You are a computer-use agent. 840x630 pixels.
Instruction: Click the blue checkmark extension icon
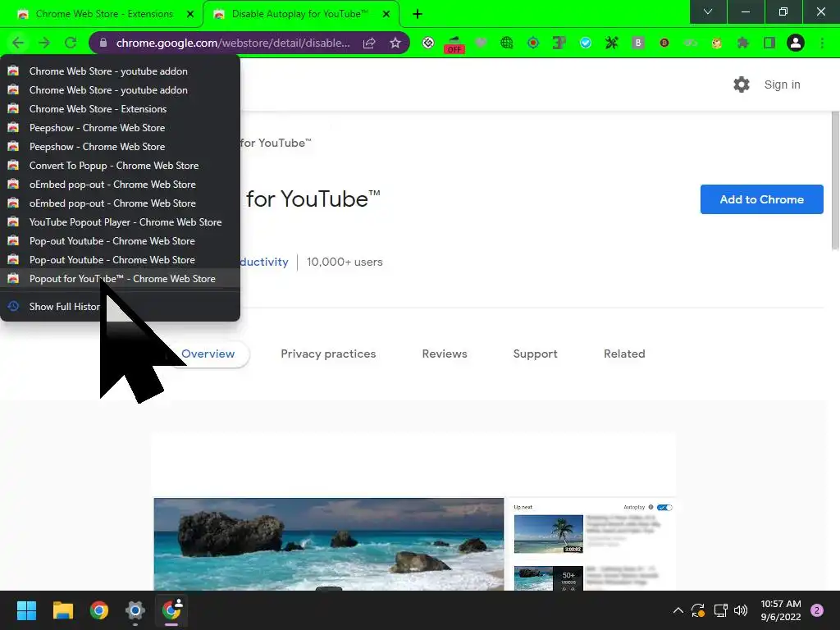point(586,43)
